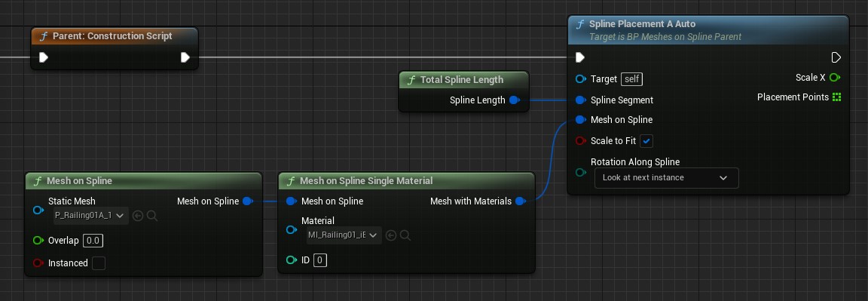Click the Material input pin
Image resolution: width=868 pixels, height=301 pixels.
pos(291,229)
